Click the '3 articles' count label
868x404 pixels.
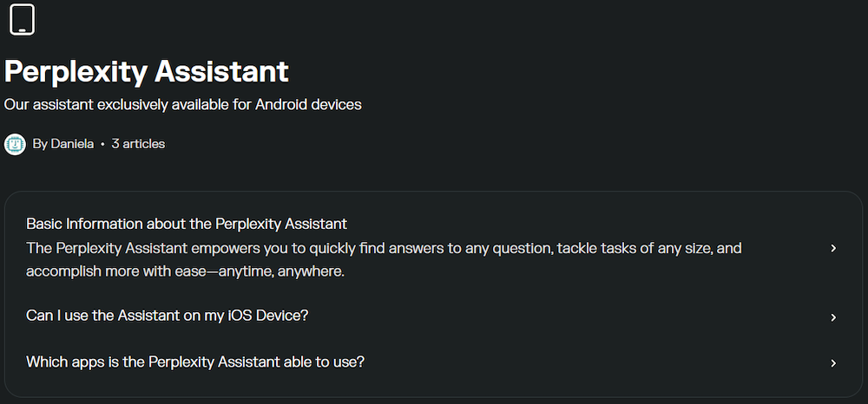tap(138, 144)
